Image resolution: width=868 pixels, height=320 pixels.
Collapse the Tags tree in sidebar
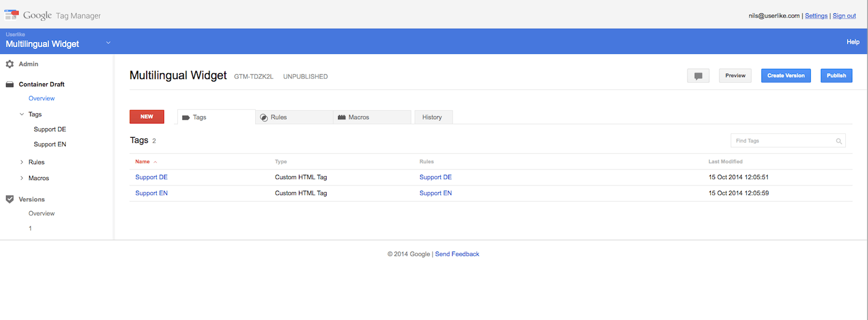[x=22, y=114]
